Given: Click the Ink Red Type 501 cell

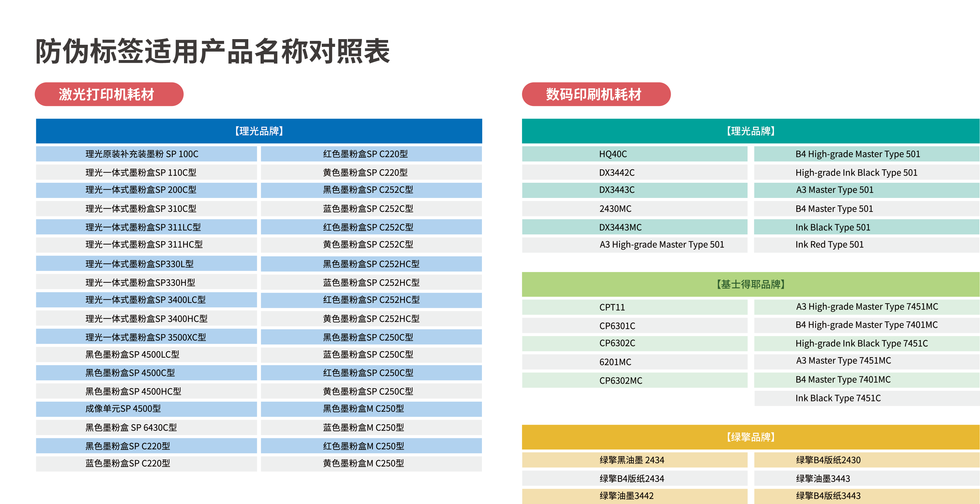Looking at the screenshot, I should (x=867, y=245).
